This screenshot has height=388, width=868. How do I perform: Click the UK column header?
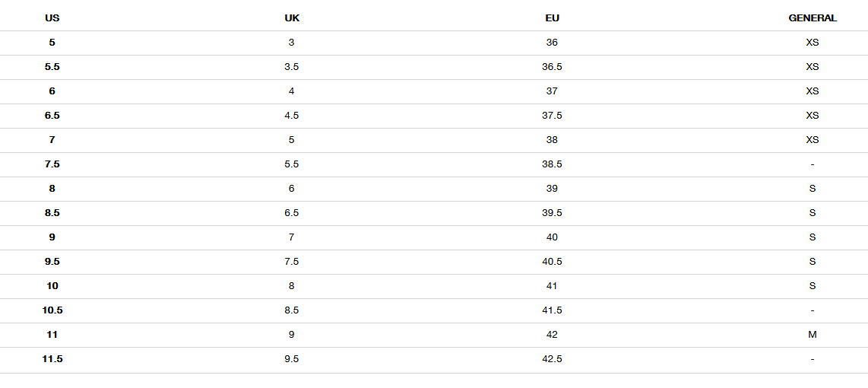(x=292, y=17)
